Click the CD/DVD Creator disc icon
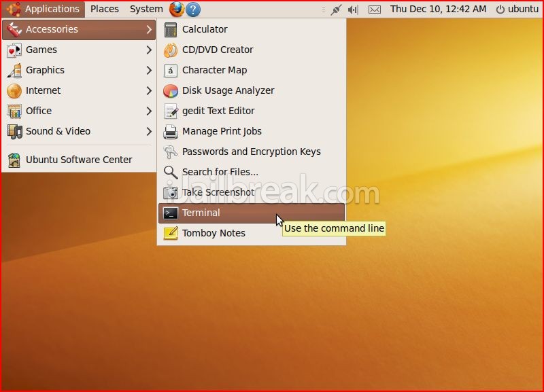Image resolution: width=544 pixels, height=392 pixels. point(171,50)
